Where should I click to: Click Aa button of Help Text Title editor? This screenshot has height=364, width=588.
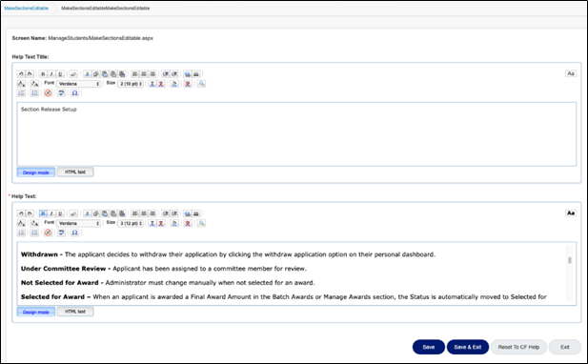[x=571, y=73]
